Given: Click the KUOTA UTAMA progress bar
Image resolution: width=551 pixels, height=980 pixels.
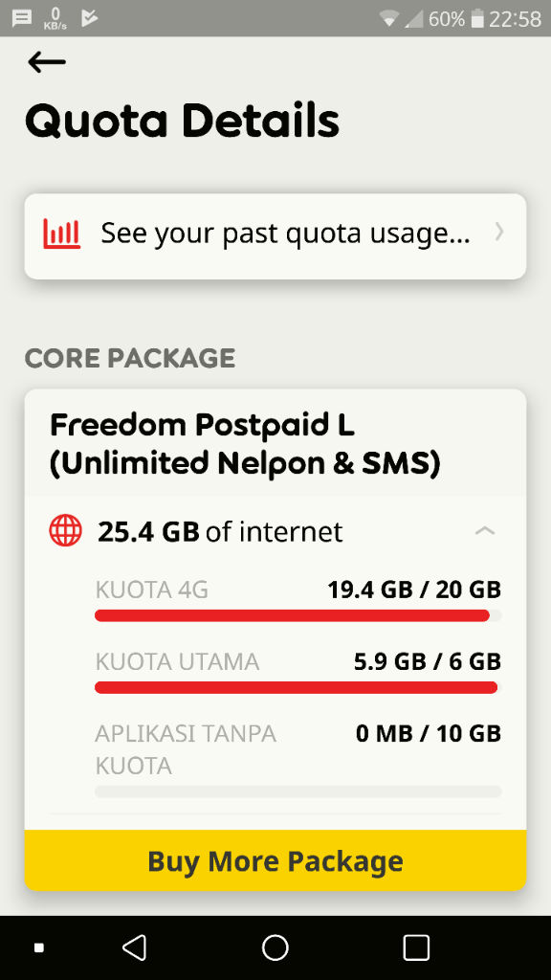Looking at the screenshot, I should (297, 687).
